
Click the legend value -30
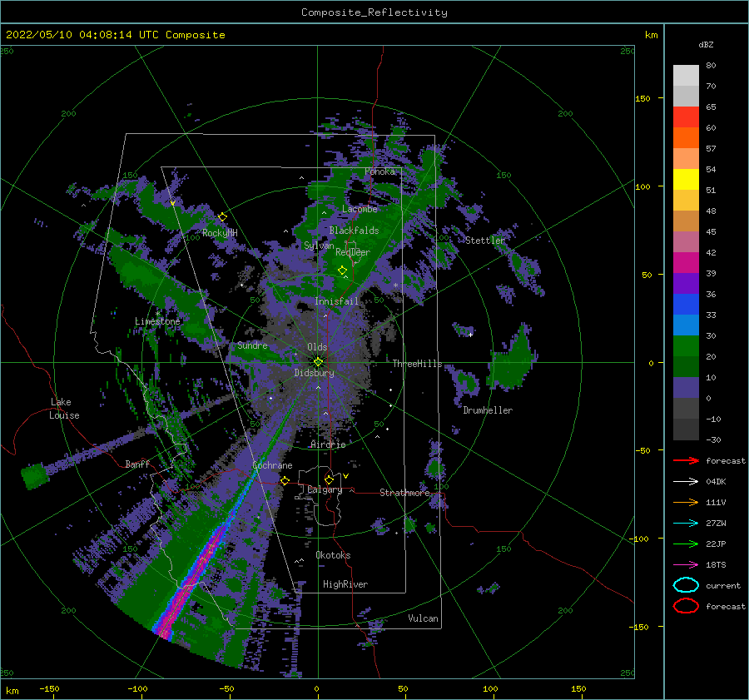(x=713, y=439)
